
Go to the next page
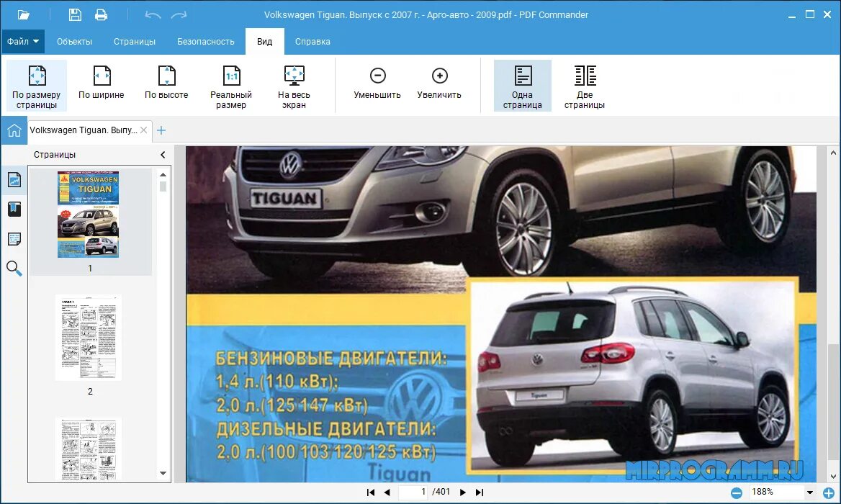coord(463,492)
